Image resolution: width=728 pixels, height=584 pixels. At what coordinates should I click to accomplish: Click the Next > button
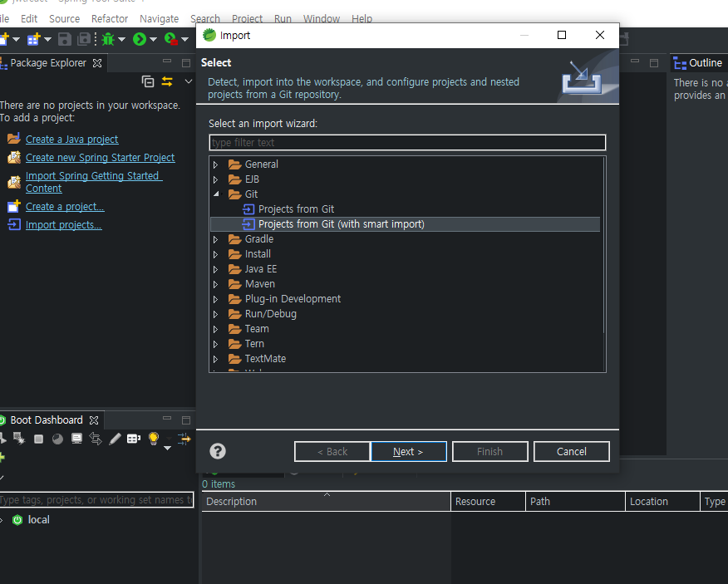409,452
